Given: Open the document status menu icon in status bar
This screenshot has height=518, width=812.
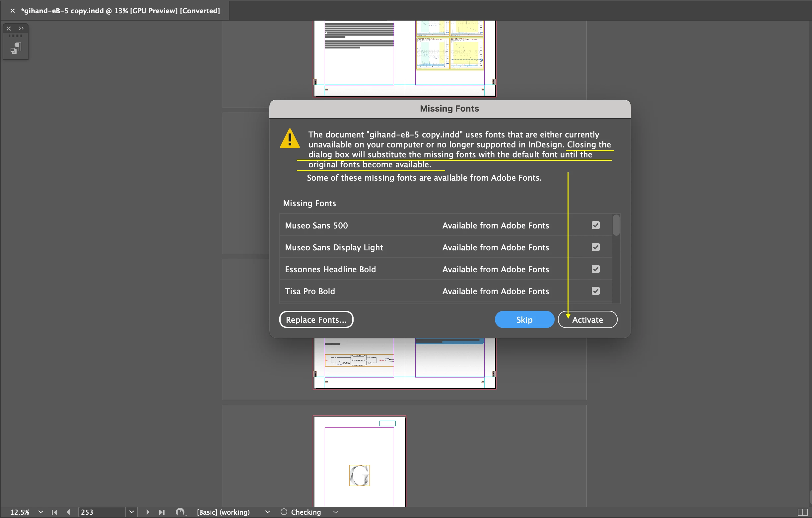Looking at the screenshot, I should 180,512.
